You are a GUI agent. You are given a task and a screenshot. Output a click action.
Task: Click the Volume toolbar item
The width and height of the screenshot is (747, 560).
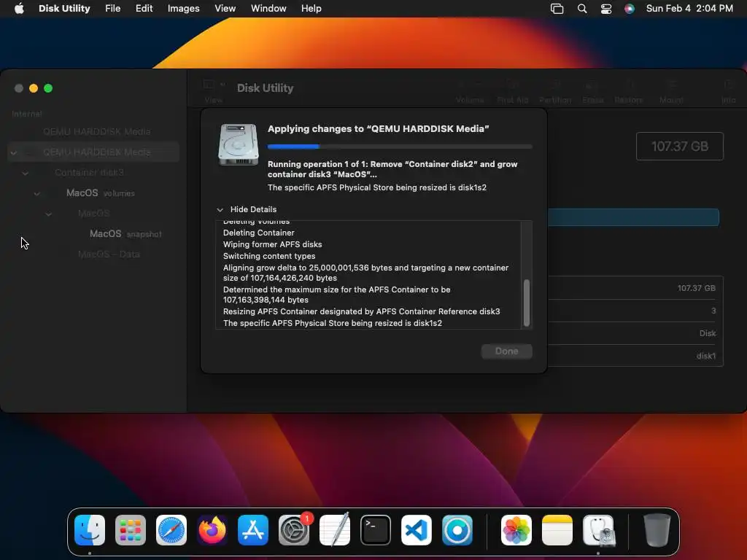[470, 91]
